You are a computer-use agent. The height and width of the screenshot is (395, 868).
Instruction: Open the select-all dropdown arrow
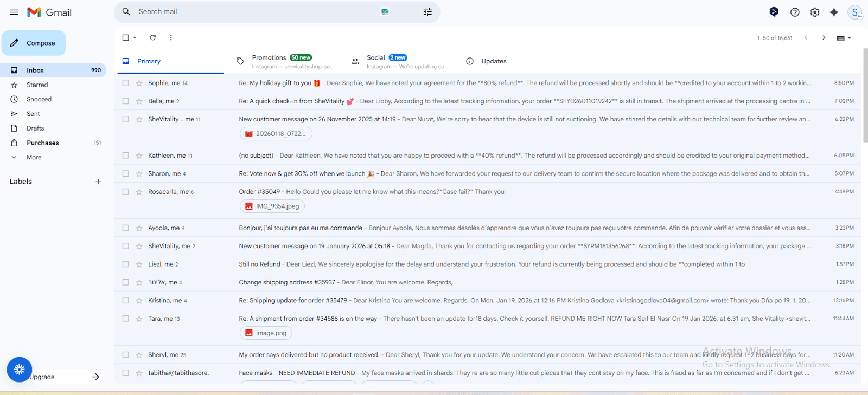tap(135, 37)
